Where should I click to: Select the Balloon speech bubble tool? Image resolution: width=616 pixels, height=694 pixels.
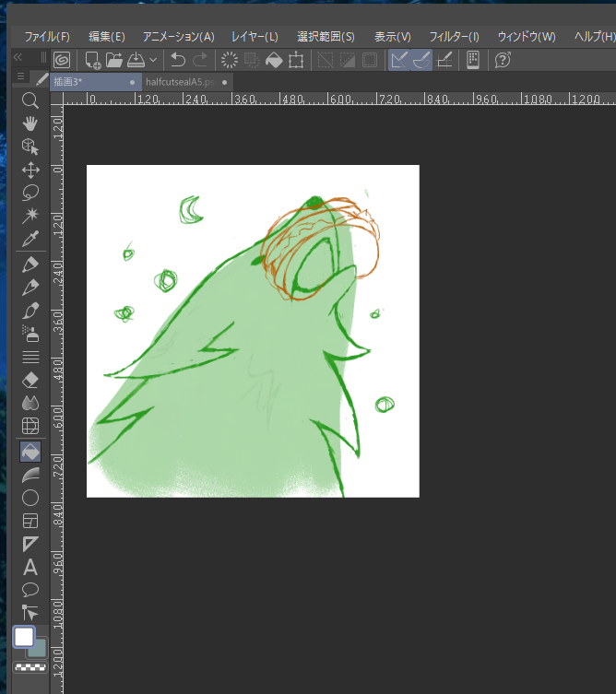[x=30, y=590]
